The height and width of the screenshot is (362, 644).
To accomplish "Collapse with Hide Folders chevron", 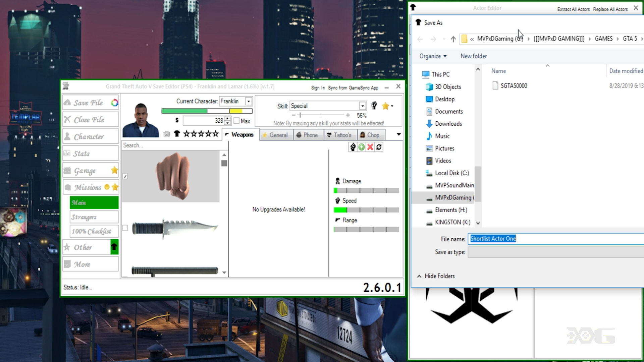I will 419,276.
